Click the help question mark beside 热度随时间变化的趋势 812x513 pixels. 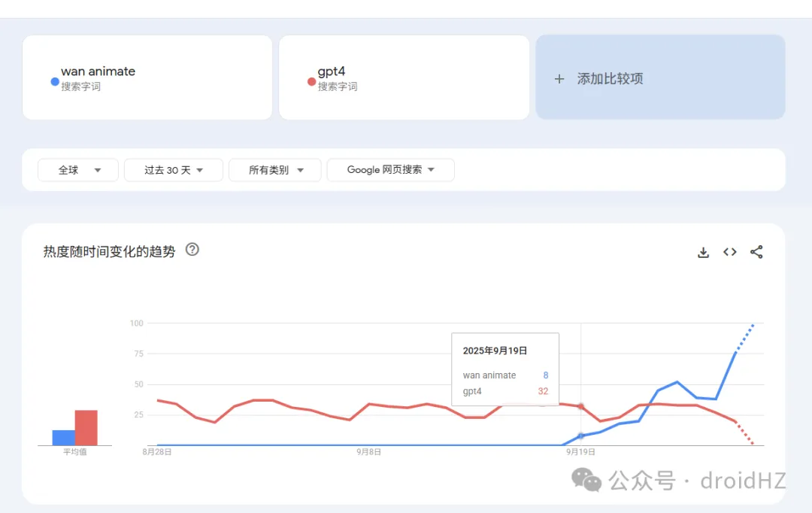pos(192,251)
